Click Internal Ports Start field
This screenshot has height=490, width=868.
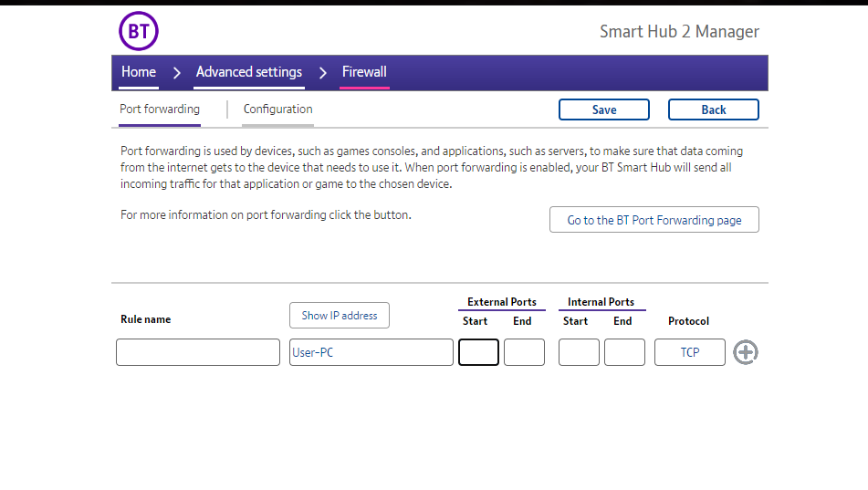click(x=579, y=352)
